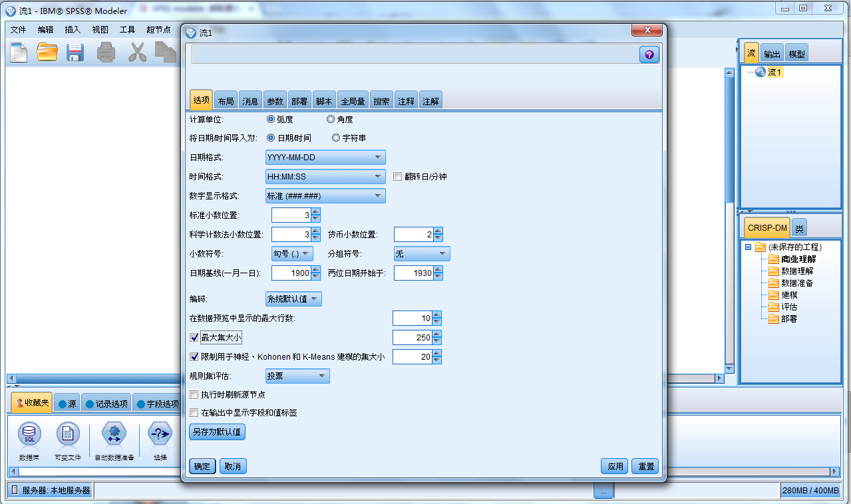Open 编码 系统默认值 dropdown
The image size is (851, 504).
click(293, 299)
